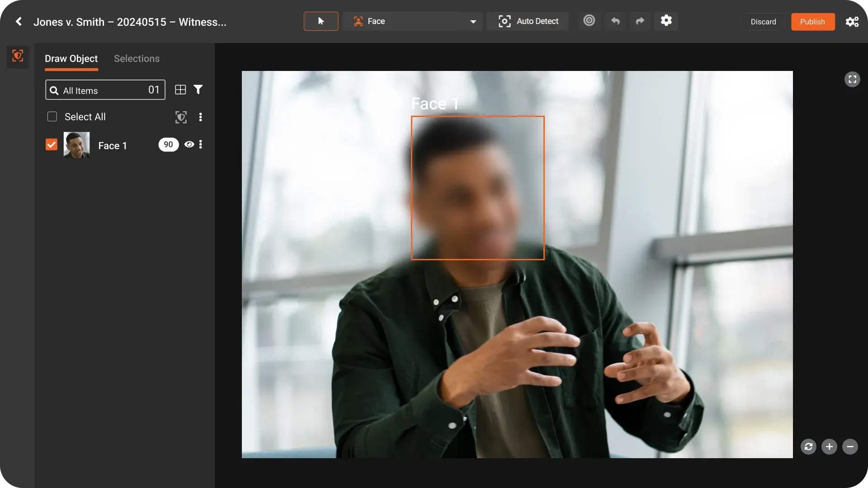Publish the redacted video
868x488 pixels.
[812, 22]
